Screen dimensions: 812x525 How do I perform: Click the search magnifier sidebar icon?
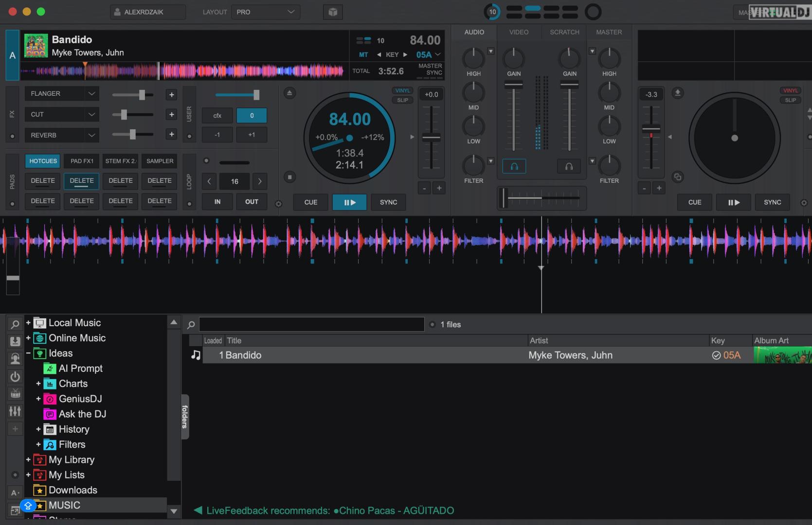click(x=15, y=324)
